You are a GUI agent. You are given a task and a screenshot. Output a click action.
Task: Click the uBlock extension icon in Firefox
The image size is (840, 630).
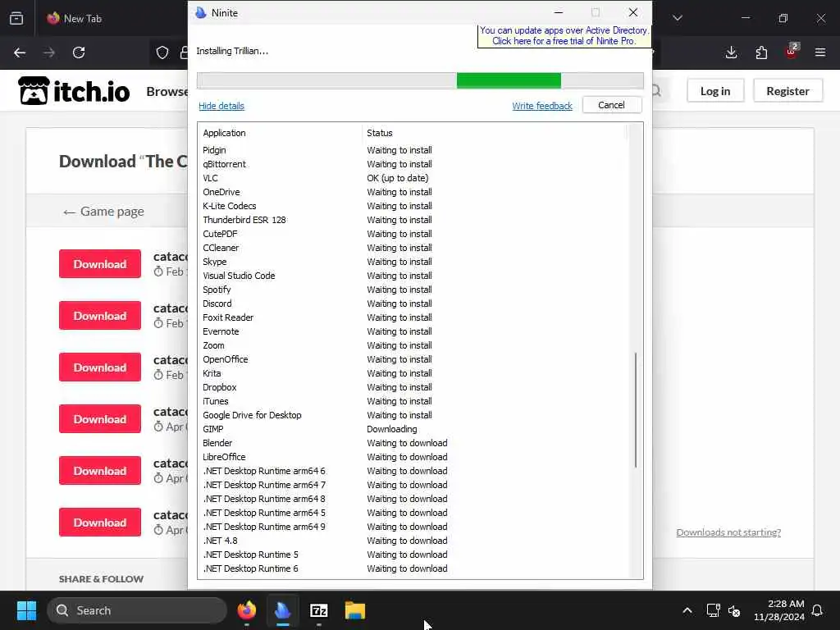click(x=792, y=52)
